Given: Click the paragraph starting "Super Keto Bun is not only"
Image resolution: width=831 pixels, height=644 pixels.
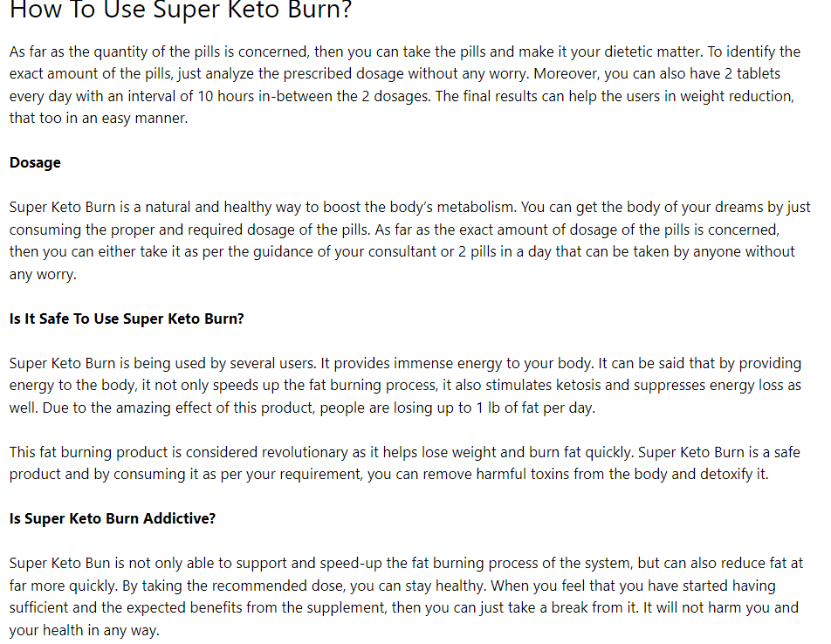Looking at the screenshot, I should point(407,596).
